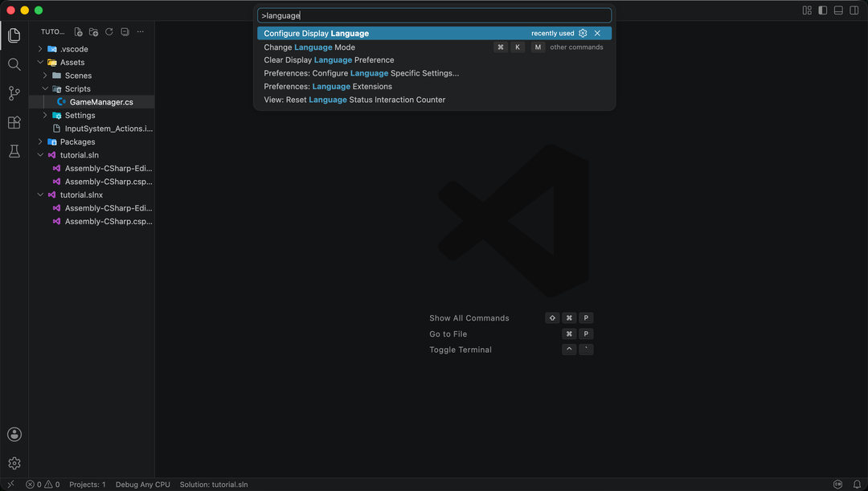Collapse the tutorial.sln node
This screenshot has width=868, height=491.
coord(40,155)
